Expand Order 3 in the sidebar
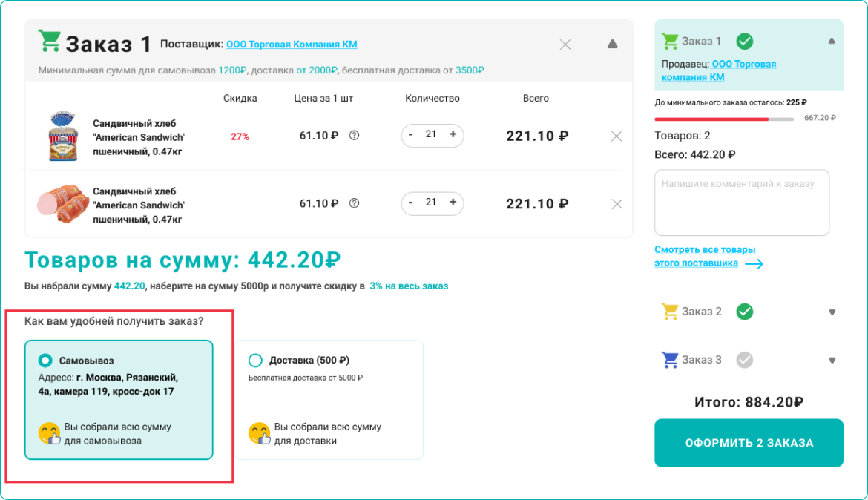The width and height of the screenshot is (868, 500). (832, 361)
